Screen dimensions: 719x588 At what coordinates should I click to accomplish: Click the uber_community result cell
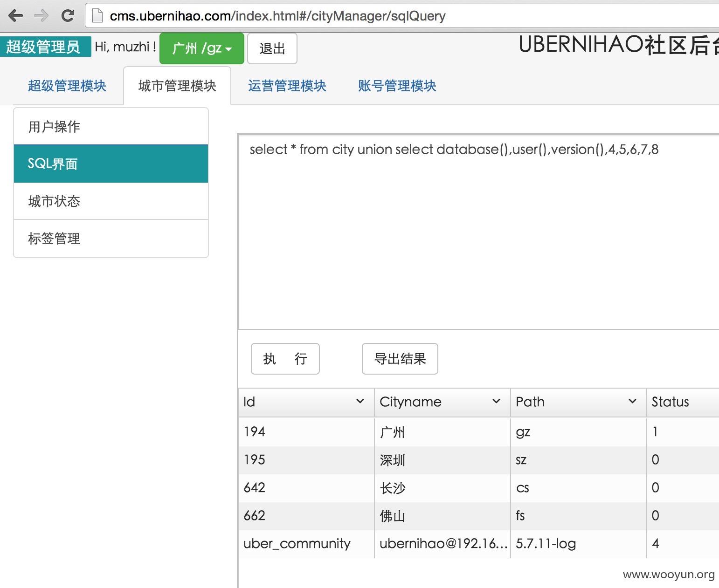[x=306, y=544]
